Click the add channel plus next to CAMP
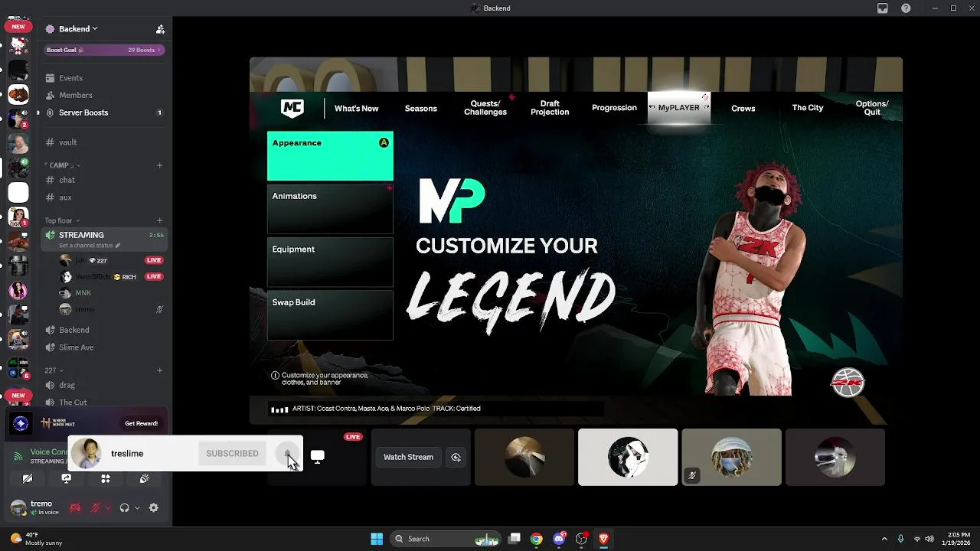Image resolution: width=980 pixels, height=551 pixels. (x=159, y=165)
